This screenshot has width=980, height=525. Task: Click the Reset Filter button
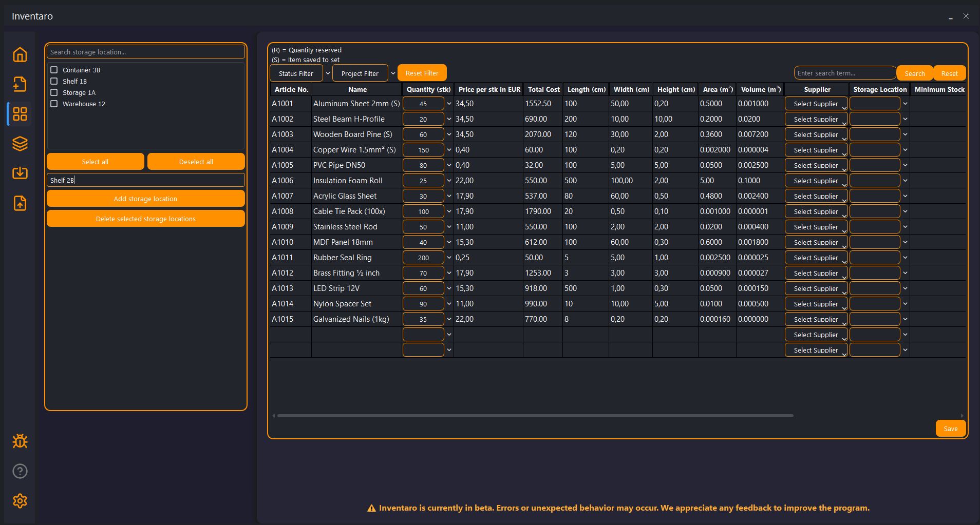422,73
